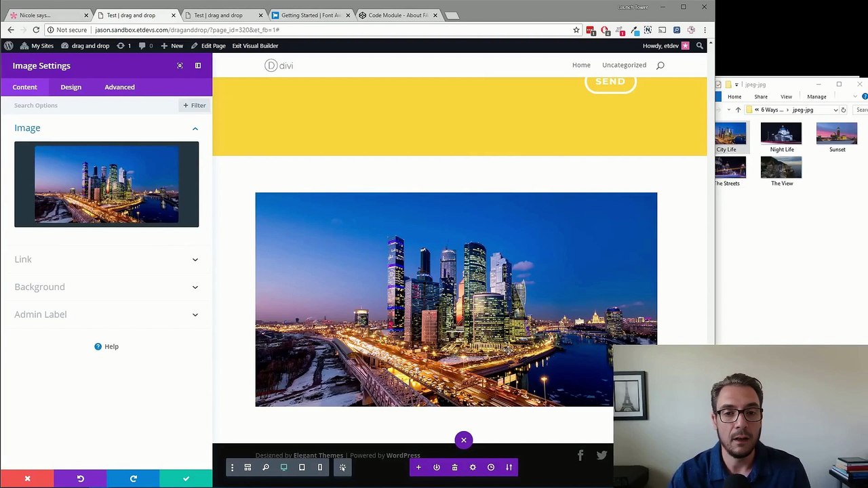The width and height of the screenshot is (868, 488).
Task: Select phone view in builder toolbar
Action: click(320, 467)
